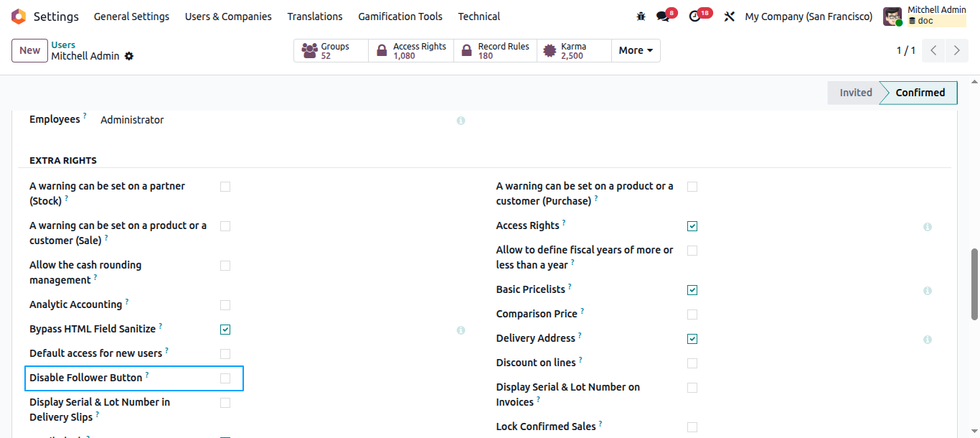Open the conversations chat icon
Image resolution: width=980 pixels, height=438 pixels.
[662, 17]
